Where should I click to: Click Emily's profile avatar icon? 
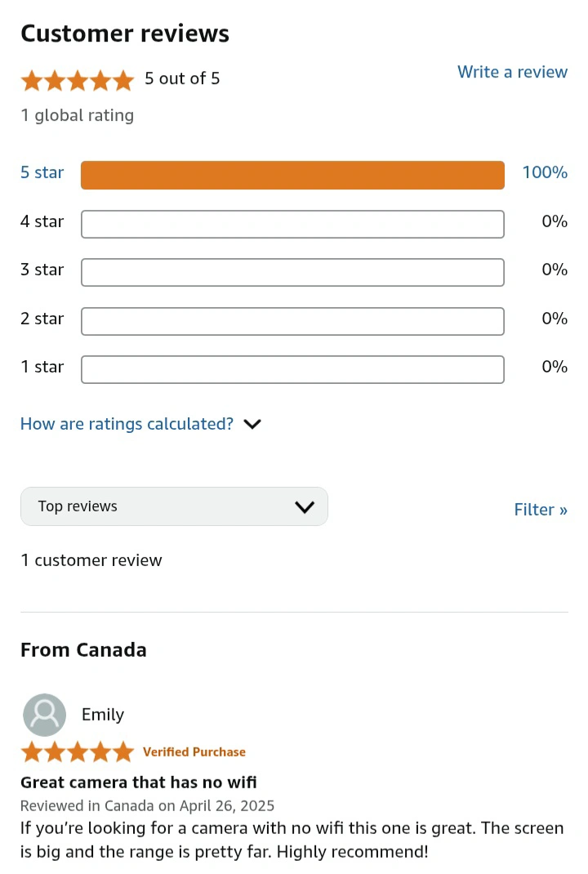[x=44, y=715]
